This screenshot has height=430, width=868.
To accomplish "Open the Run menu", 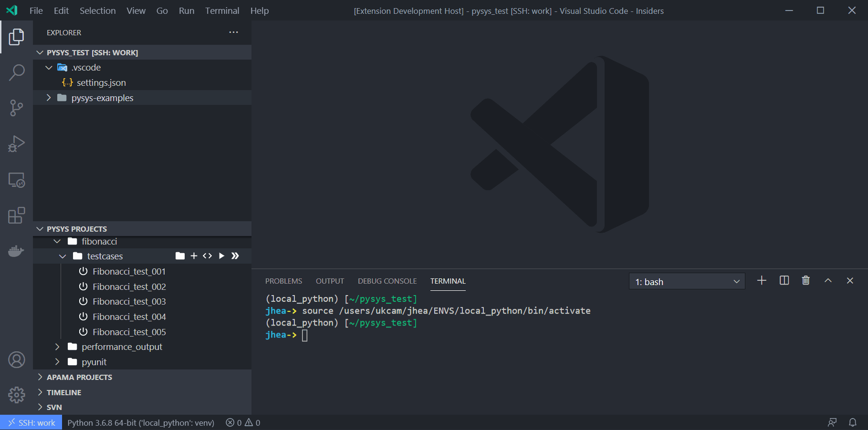I will pos(187,10).
